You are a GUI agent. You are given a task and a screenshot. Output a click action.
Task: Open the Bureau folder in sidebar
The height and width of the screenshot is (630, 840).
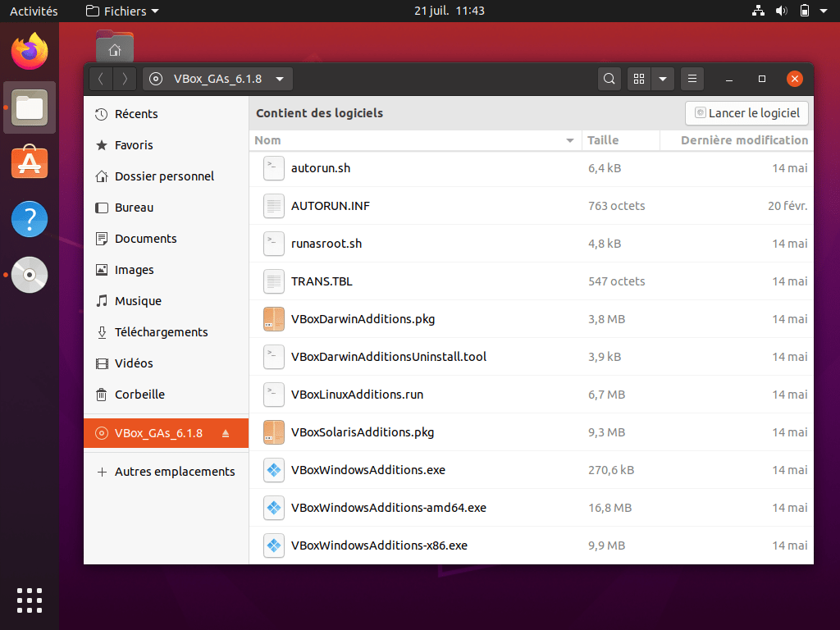click(x=166, y=208)
